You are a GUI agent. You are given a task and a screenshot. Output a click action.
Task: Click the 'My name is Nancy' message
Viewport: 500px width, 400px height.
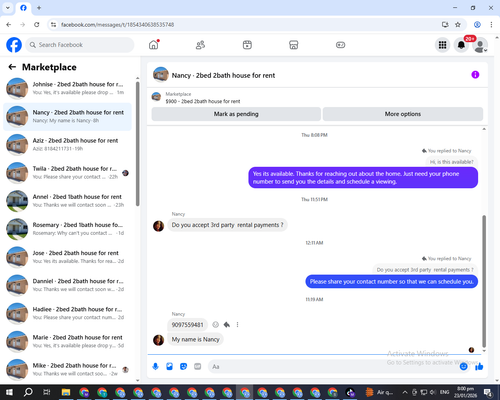coord(195,339)
